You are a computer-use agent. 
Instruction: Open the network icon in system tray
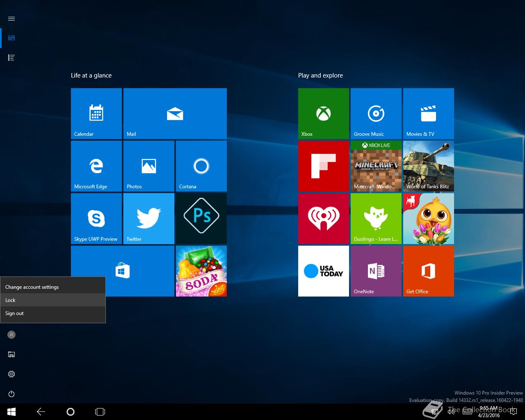[434, 412]
